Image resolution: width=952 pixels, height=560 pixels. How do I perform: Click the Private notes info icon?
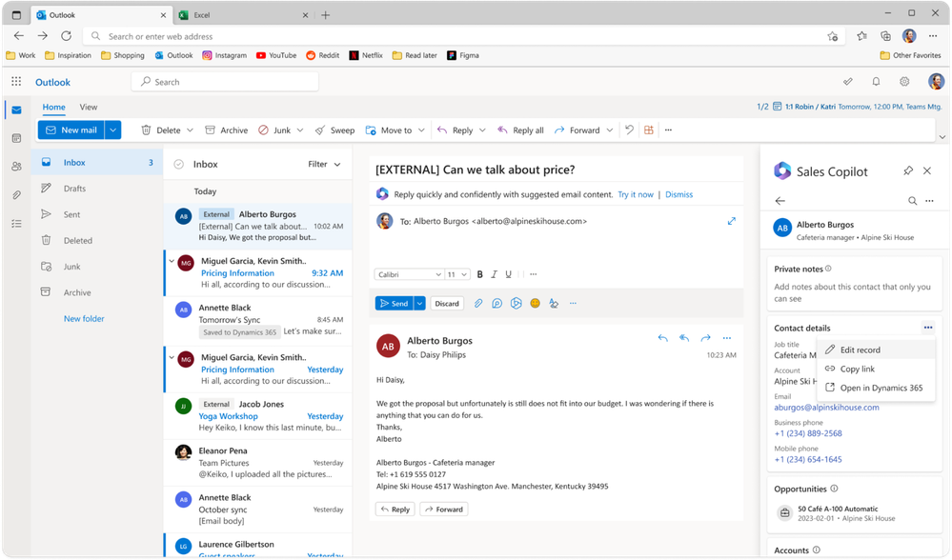pos(828,269)
